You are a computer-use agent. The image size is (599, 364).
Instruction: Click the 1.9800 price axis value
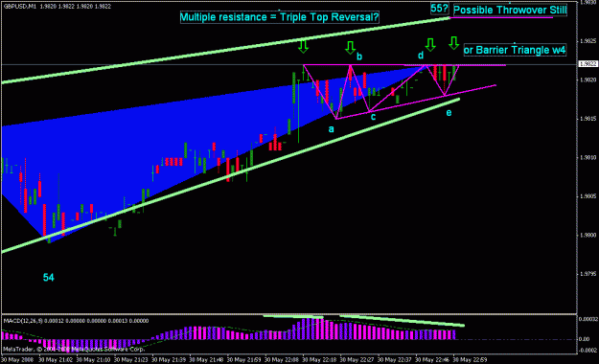click(x=588, y=236)
